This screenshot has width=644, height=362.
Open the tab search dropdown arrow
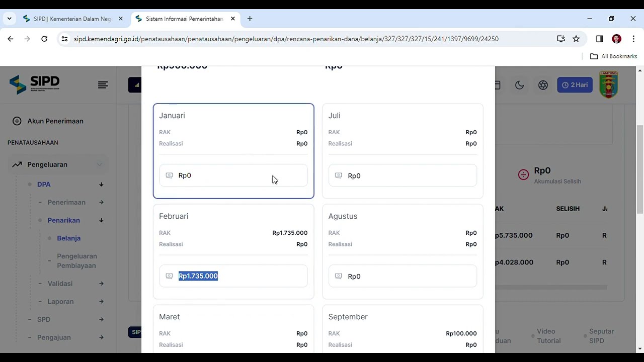(x=9, y=19)
